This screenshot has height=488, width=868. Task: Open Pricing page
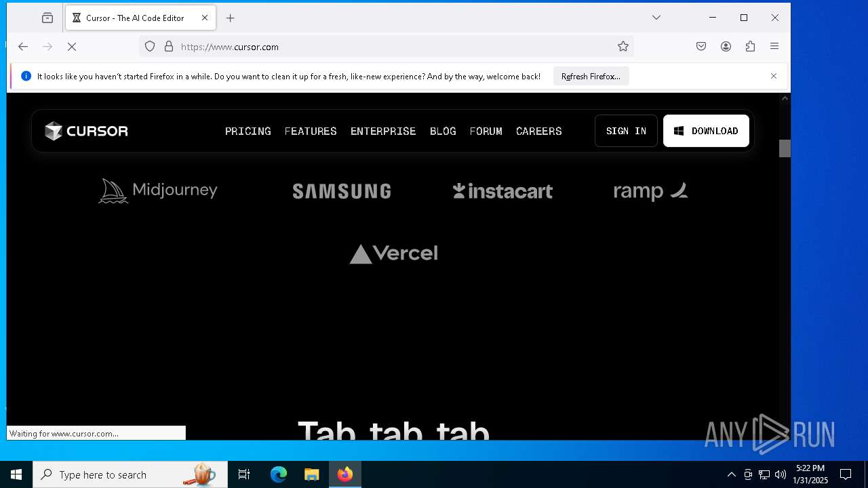click(248, 131)
